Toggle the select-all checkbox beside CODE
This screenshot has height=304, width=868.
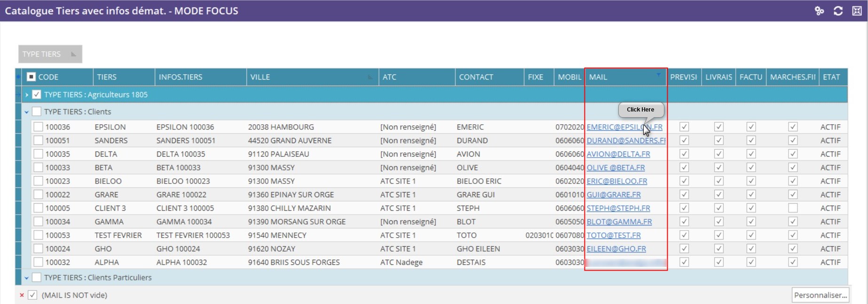[x=31, y=77]
